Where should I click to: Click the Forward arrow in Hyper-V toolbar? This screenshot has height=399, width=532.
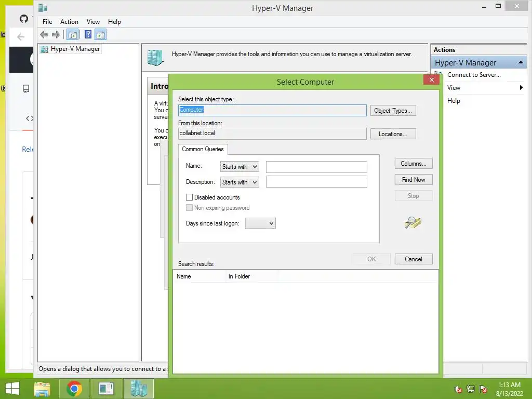[56, 34]
